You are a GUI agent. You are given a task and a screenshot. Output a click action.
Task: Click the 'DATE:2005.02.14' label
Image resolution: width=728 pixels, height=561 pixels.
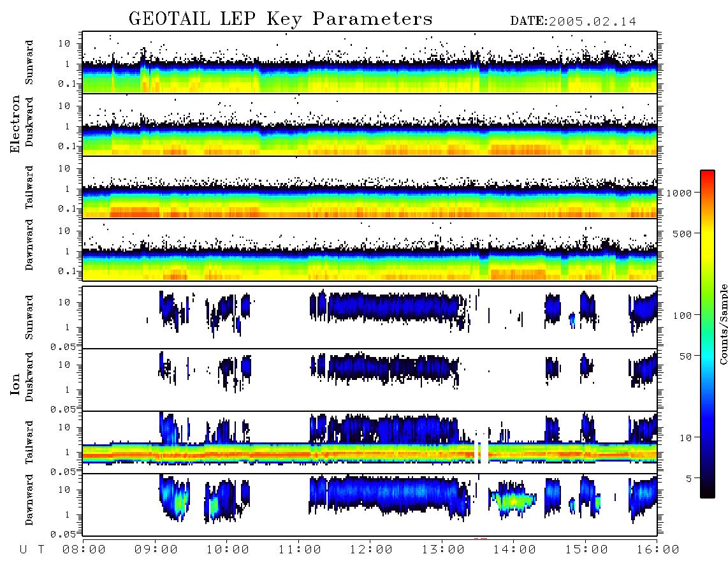coord(573,22)
